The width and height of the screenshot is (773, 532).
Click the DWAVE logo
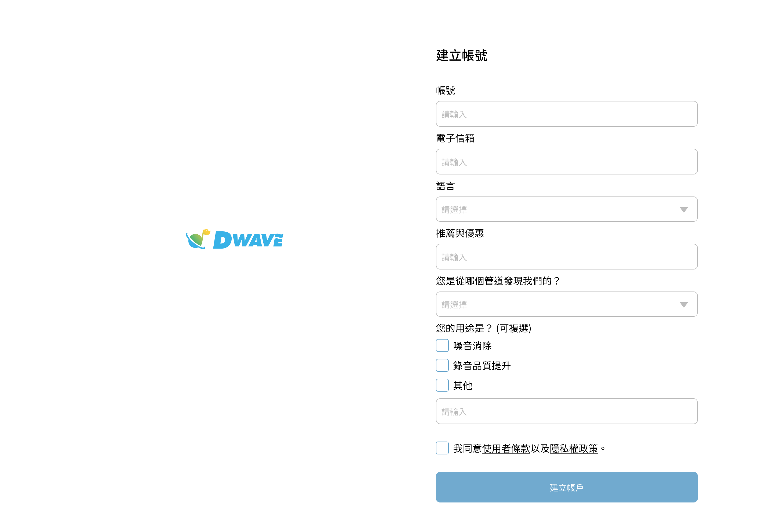click(x=234, y=239)
